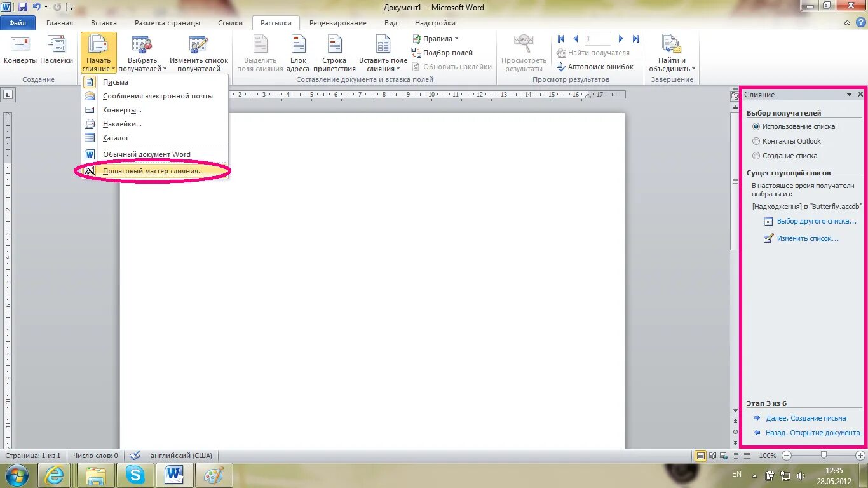Open the Undo history dropdown arrow
This screenshot has height=488, width=868.
46,8
